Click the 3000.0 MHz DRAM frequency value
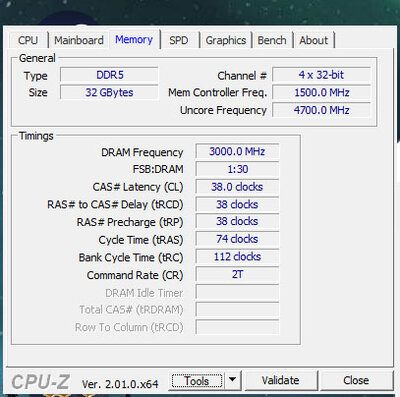Image resolution: width=400 pixels, height=397 pixels. pyautogui.click(x=237, y=151)
